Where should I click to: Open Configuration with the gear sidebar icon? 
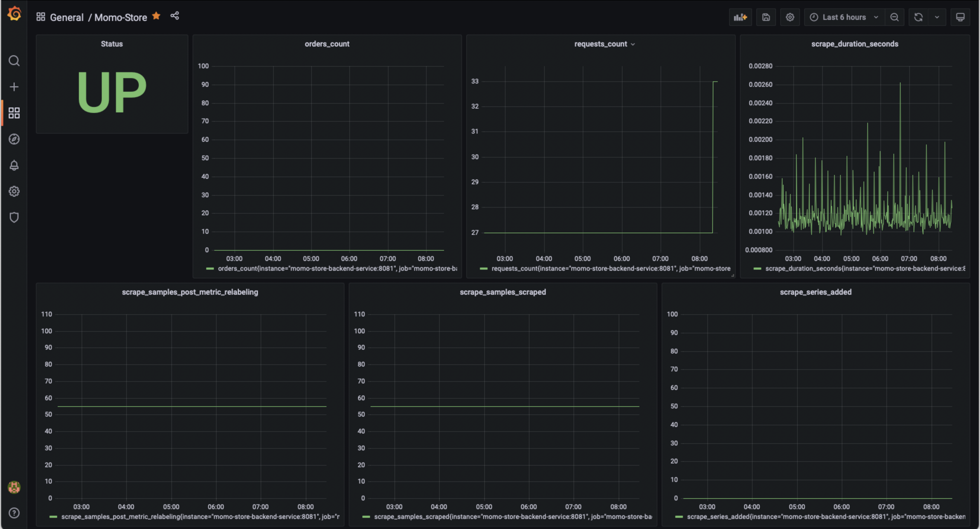click(x=14, y=191)
